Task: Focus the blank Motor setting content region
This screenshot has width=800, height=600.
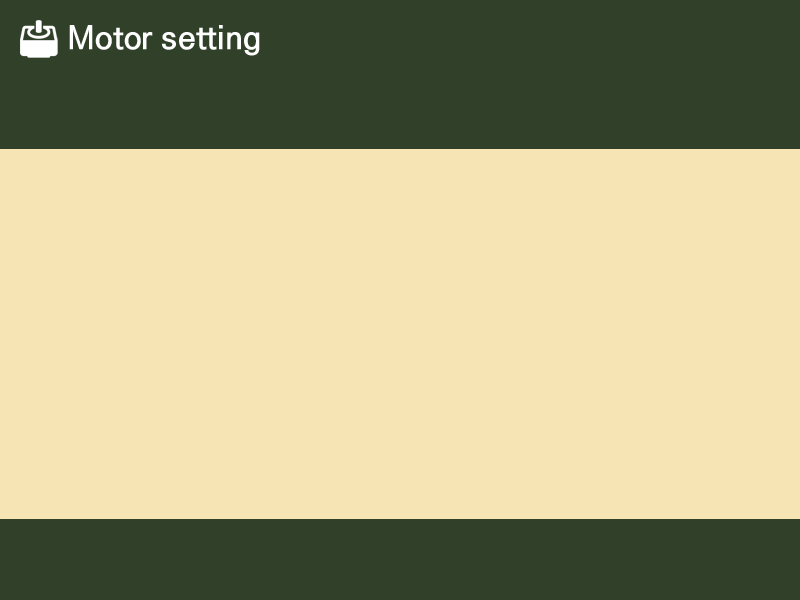Action: pyautogui.click(x=400, y=333)
